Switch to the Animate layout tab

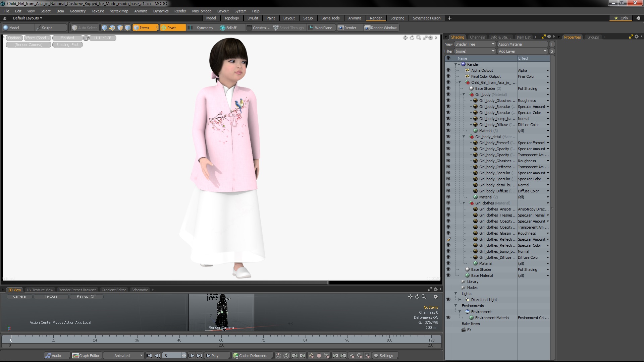point(355,18)
